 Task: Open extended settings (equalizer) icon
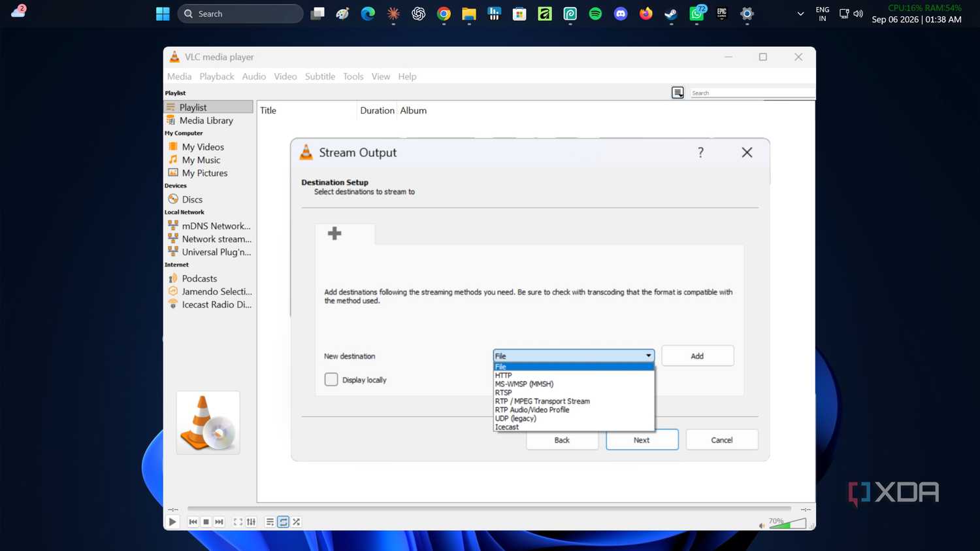(251, 522)
